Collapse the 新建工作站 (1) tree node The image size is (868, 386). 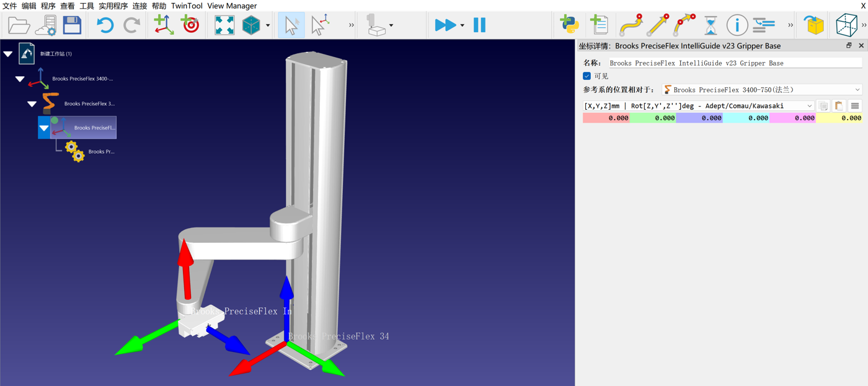point(8,54)
